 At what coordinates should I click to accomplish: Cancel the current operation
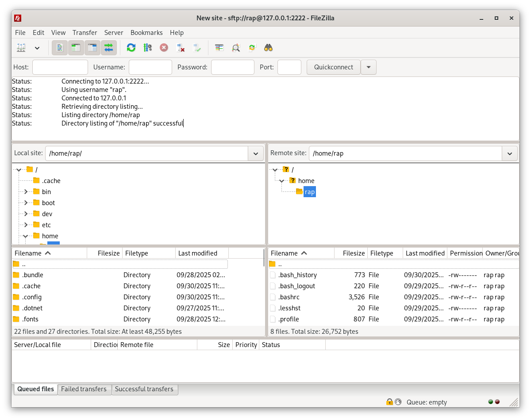164,48
